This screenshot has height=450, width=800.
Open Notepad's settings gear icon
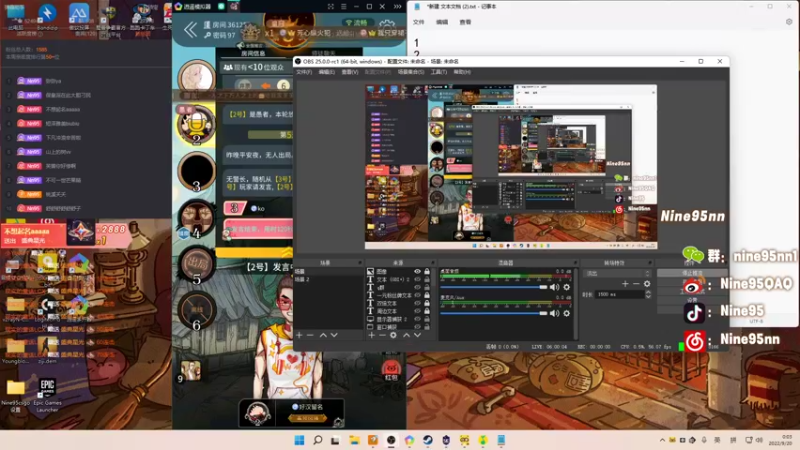click(789, 22)
